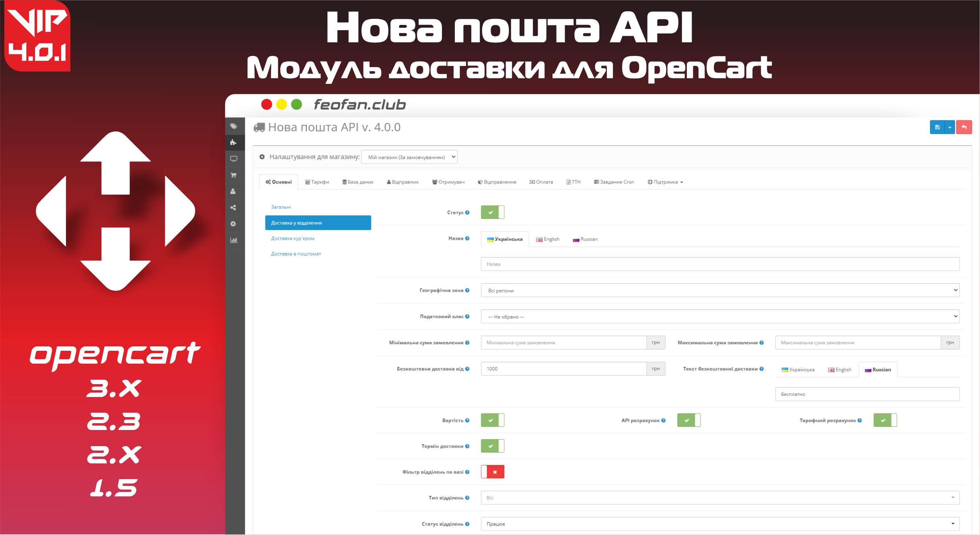Screen dimensions: 980x535
Task: Enable Фільтр відділень по вазі switch
Action: 493,472
